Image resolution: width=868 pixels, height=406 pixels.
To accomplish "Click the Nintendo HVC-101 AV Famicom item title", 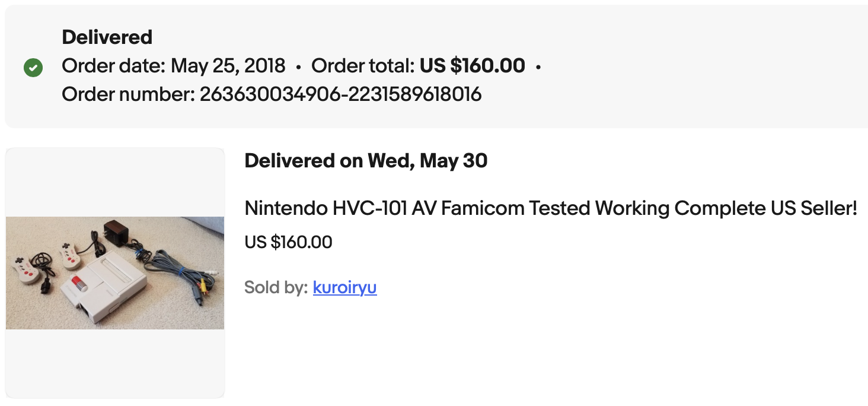I will [551, 208].
